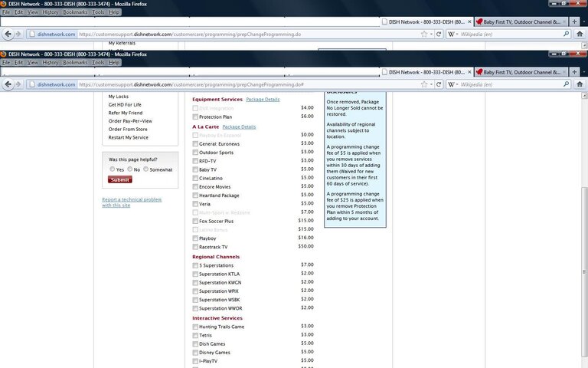
Task: Open the History menu in the front Firefox window
Action: tap(50, 63)
